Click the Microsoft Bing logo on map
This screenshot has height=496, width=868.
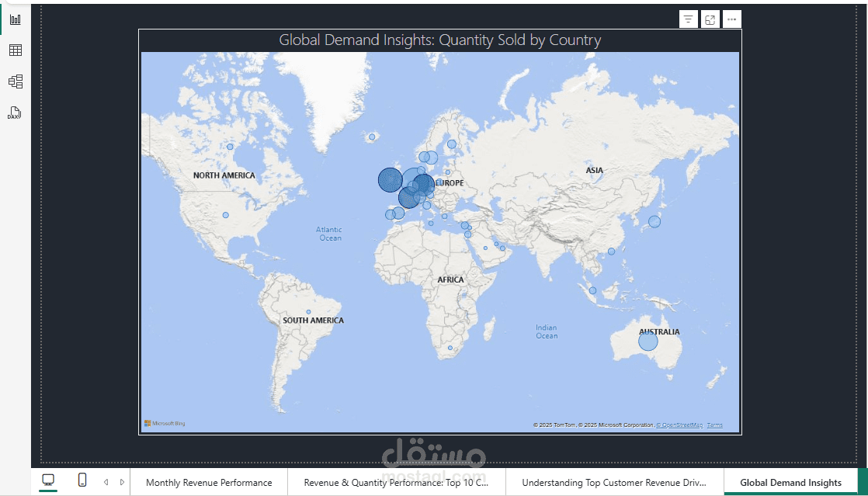click(x=165, y=424)
